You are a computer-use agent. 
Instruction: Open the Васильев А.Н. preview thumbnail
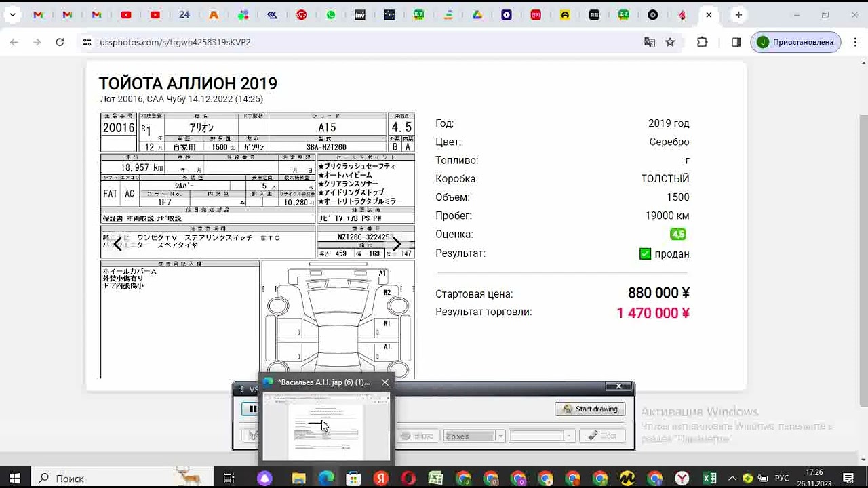pyautogui.click(x=326, y=427)
